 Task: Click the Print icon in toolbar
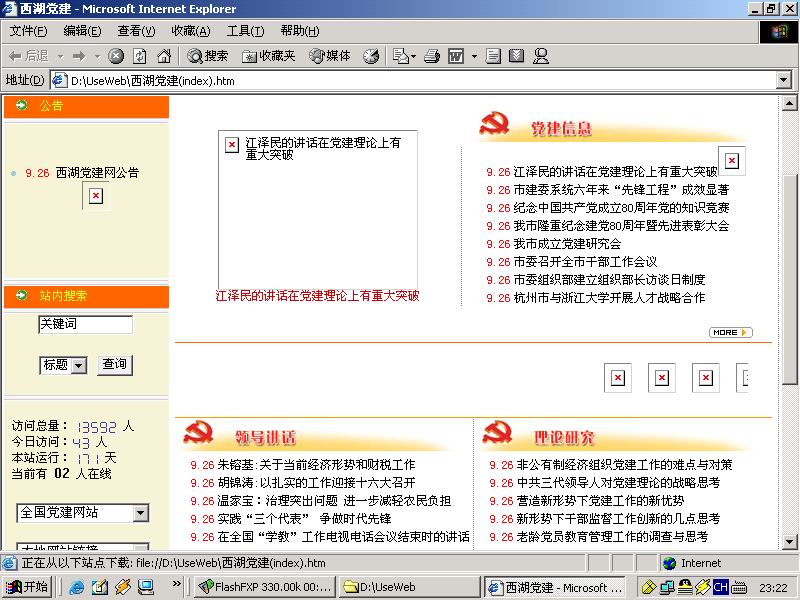432,56
